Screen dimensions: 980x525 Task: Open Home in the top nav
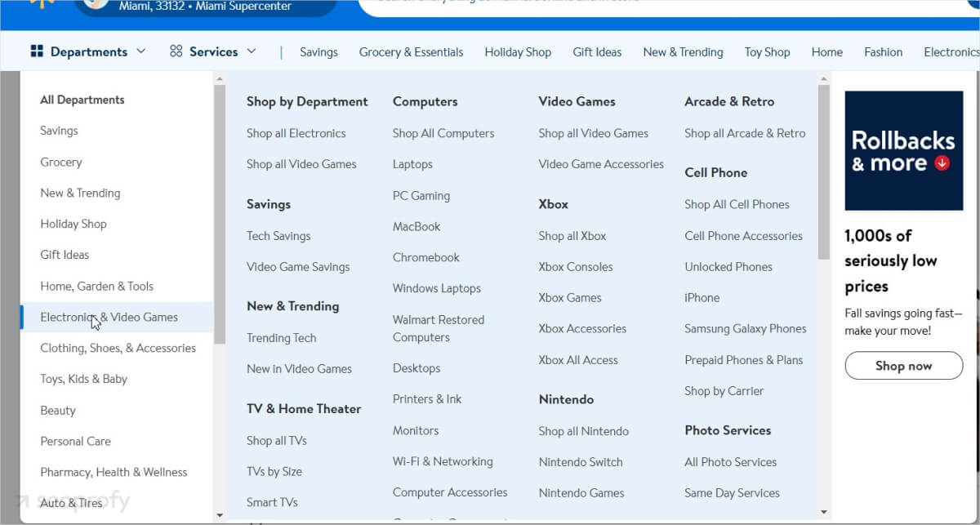826,52
